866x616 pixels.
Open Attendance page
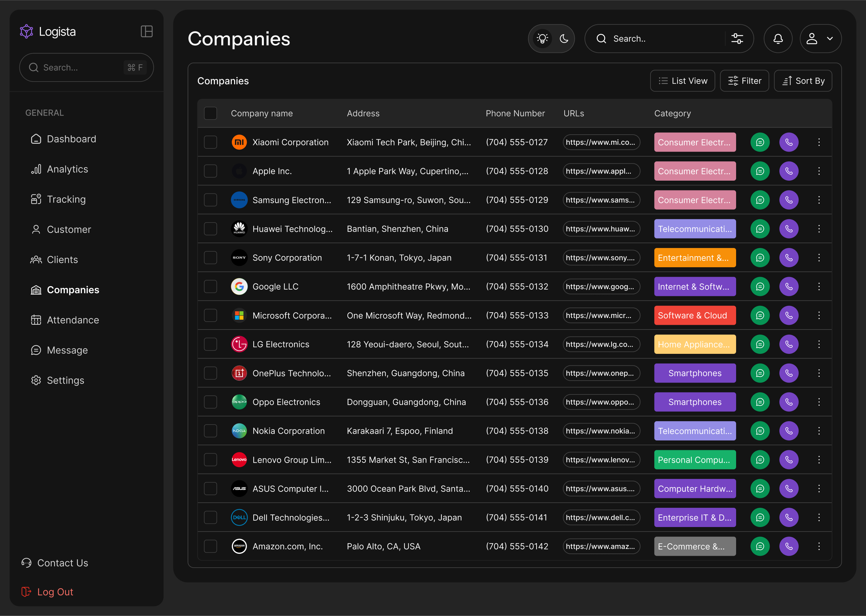[x=65, y=320]
